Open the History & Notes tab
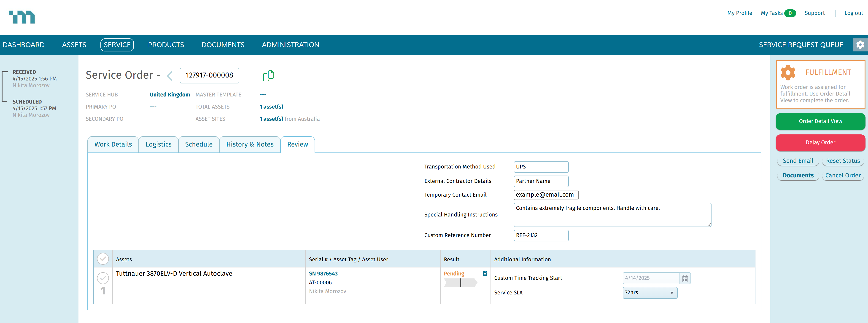The width and height of the screenshot is (868, 323). click(250, 144)
